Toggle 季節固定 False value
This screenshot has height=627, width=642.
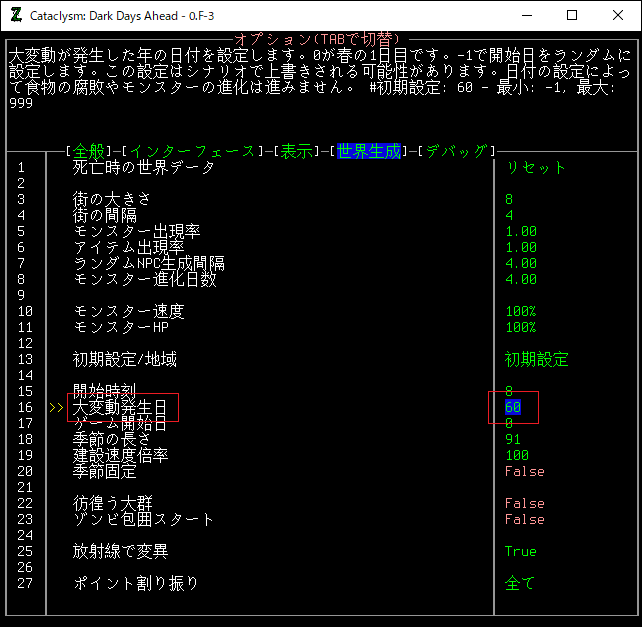pyautogui.click(x=524, y=471)
